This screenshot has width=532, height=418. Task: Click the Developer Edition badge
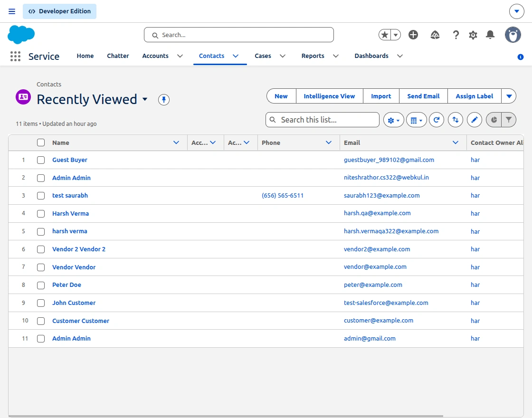[60, 11]
